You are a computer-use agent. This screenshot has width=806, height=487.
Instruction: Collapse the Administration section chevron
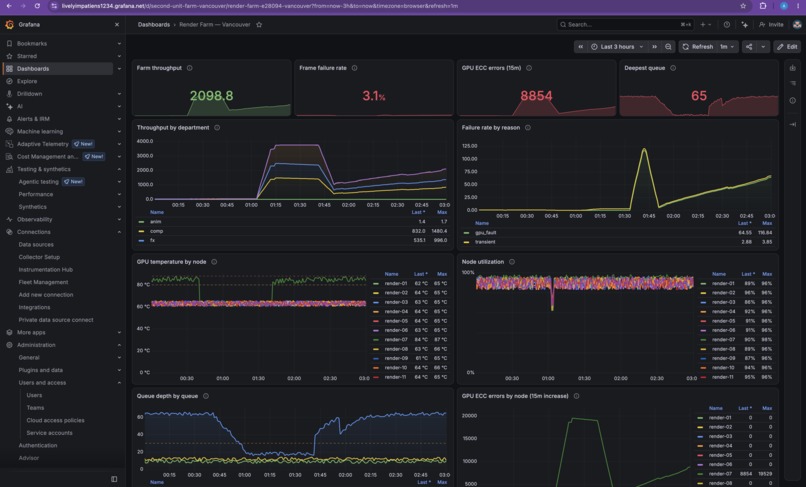click(119, 345)
